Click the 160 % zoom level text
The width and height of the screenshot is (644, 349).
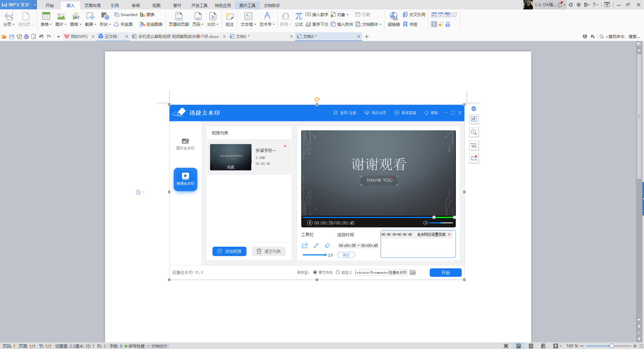[x=572, y=346]
